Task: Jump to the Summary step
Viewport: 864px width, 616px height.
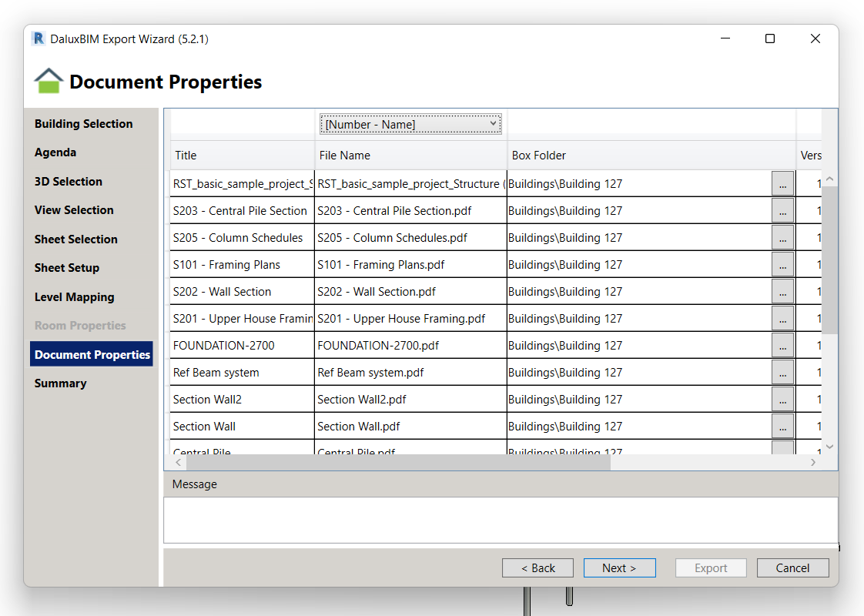Action: point(60,383)
